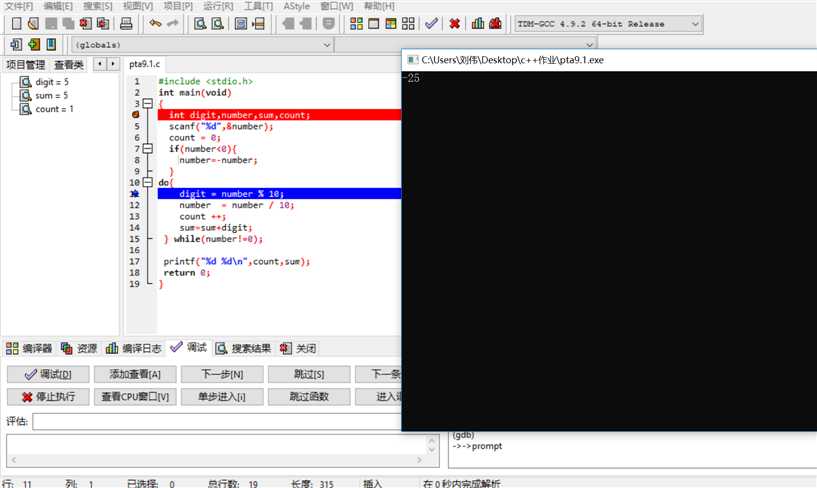Click the console window title bar icon
This screenshot has width=817, height=488.
pos(412,60)
